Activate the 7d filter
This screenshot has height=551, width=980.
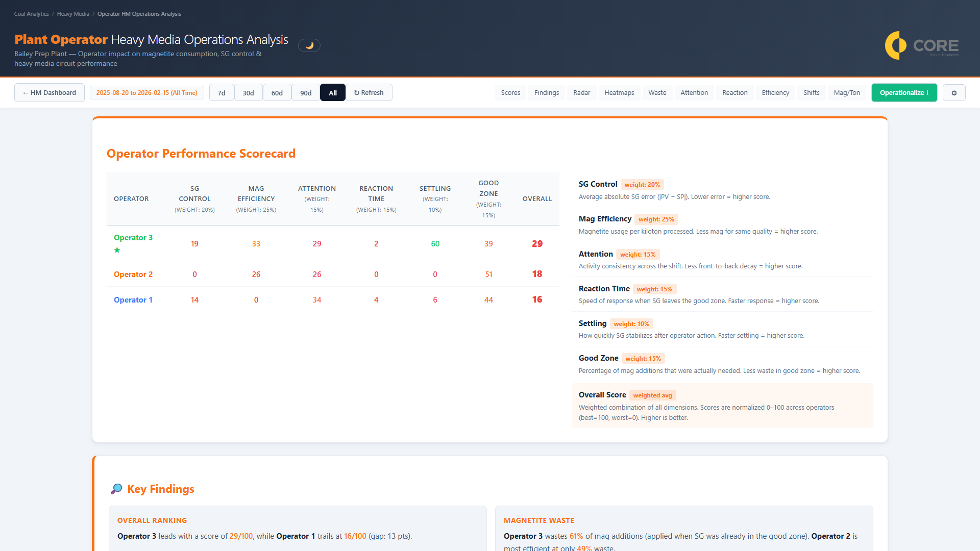(x=222, y=92)
